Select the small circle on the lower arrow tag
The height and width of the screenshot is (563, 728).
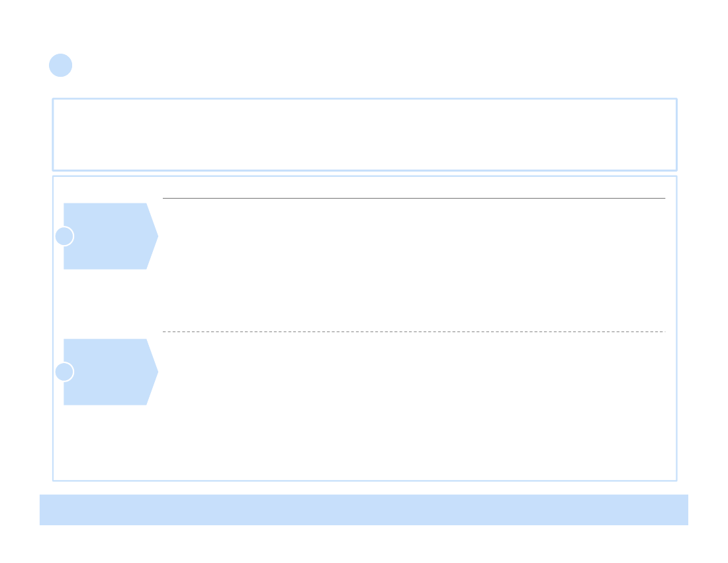pyautogui.click(x=64, y=372)
